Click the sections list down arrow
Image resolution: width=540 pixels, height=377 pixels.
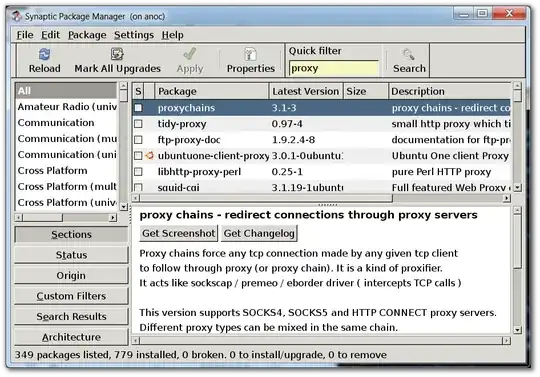click(x=124, y=207)
